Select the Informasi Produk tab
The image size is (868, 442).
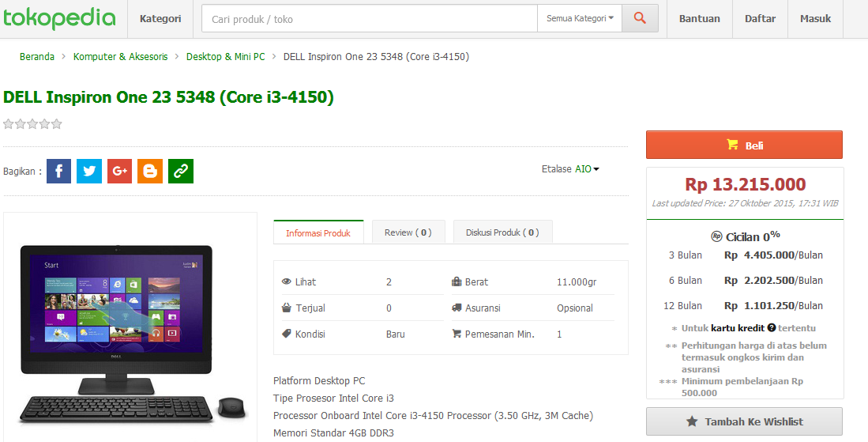(x=318, y=232)
